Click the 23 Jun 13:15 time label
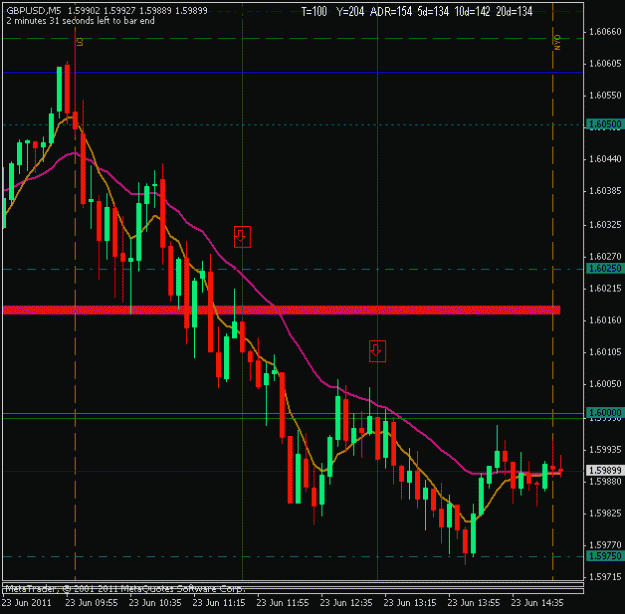625x614 pixels. (x=410, y=602)
